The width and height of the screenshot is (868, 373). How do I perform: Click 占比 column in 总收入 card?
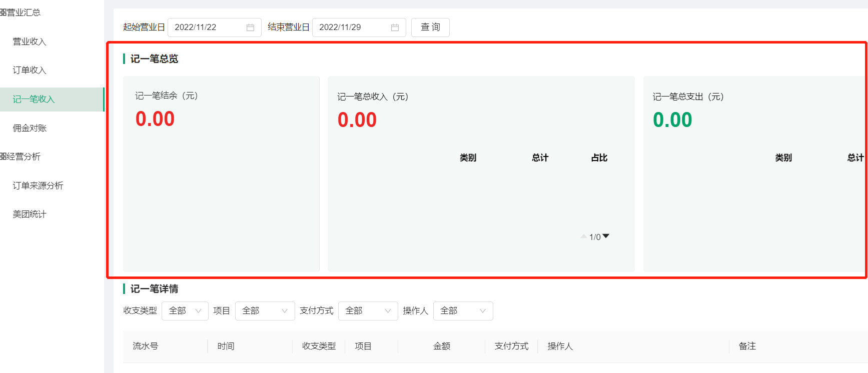point(599,158)
